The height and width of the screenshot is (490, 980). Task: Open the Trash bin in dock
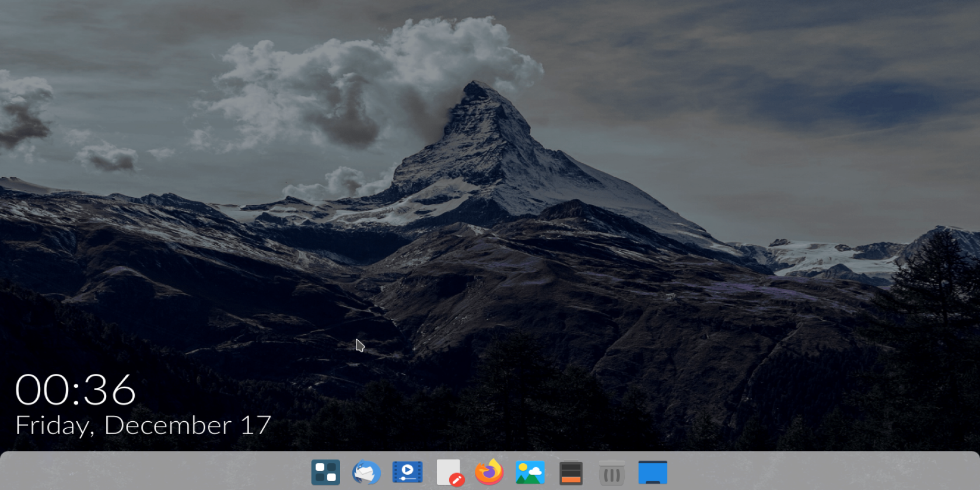click(611, 473)
